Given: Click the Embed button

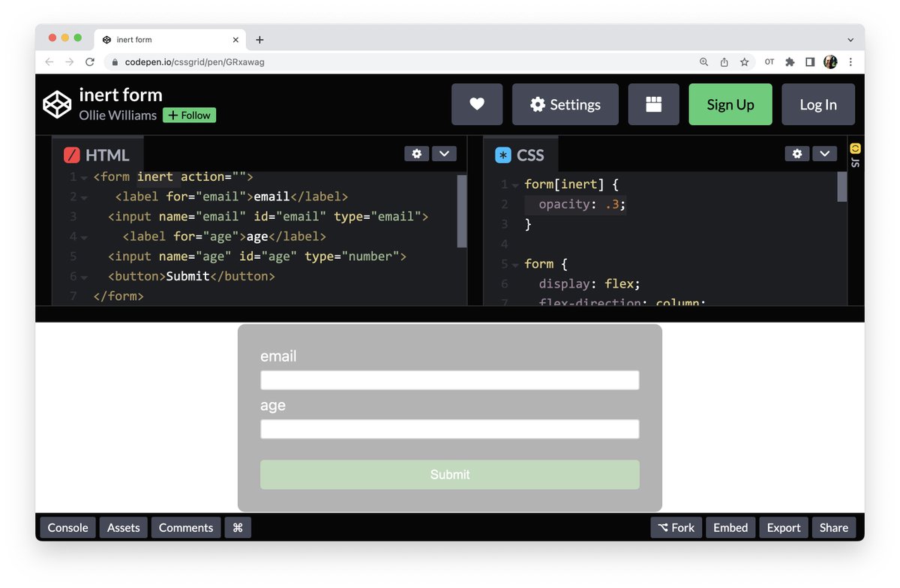Looking at the screenshot, I should (x=730, y=527).
